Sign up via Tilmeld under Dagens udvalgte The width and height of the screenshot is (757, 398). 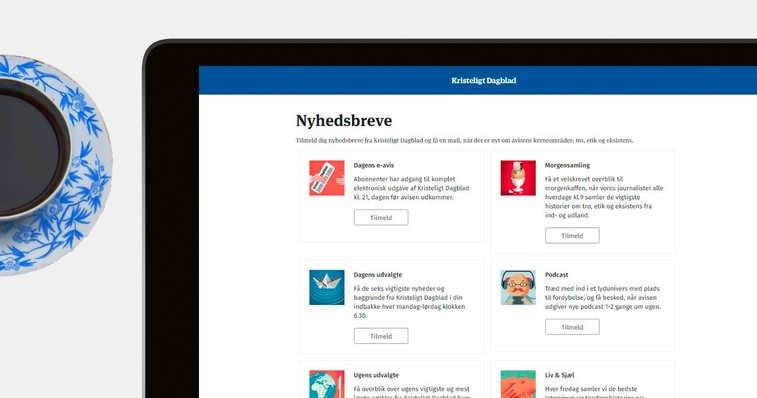tap(381, 336)
